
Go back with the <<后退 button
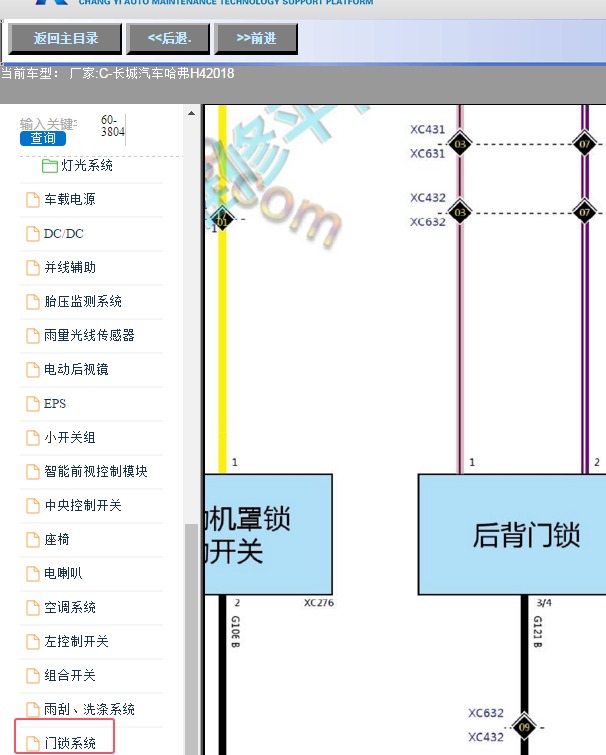168,39
